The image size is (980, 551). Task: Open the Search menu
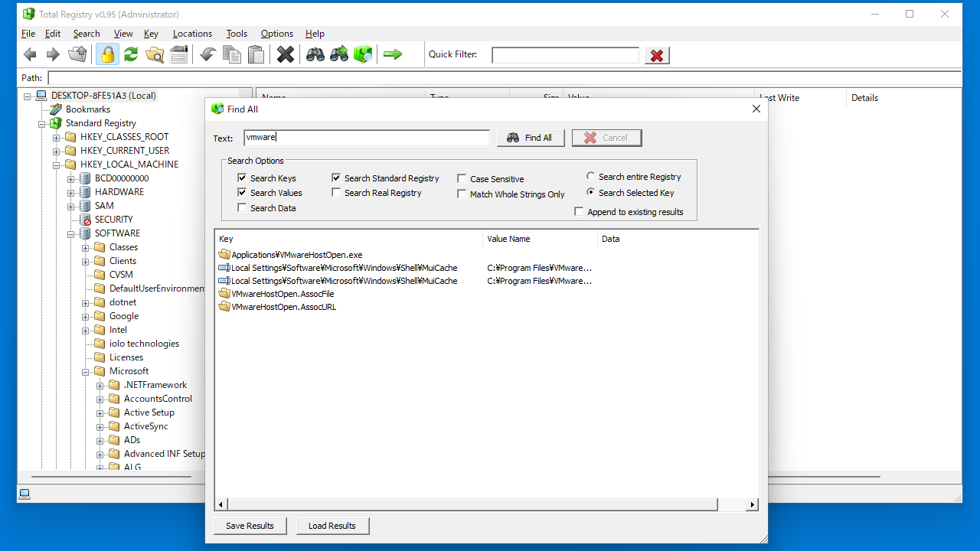pos(87,34)
